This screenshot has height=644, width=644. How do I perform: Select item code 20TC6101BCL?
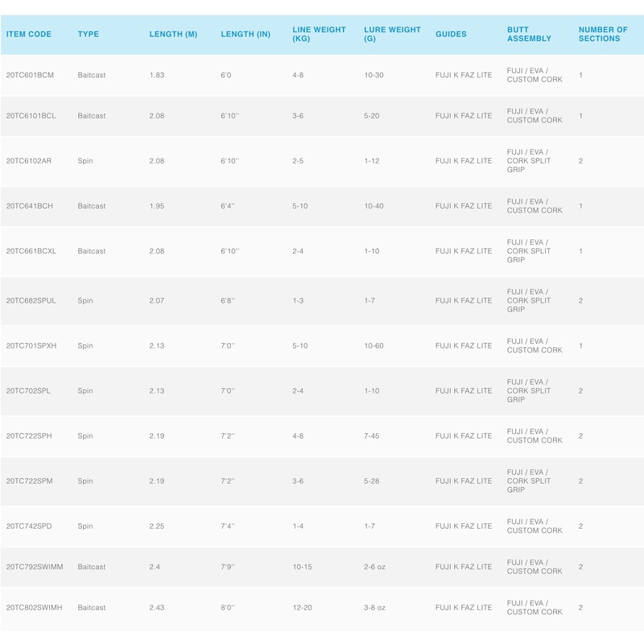coord(31,116)
